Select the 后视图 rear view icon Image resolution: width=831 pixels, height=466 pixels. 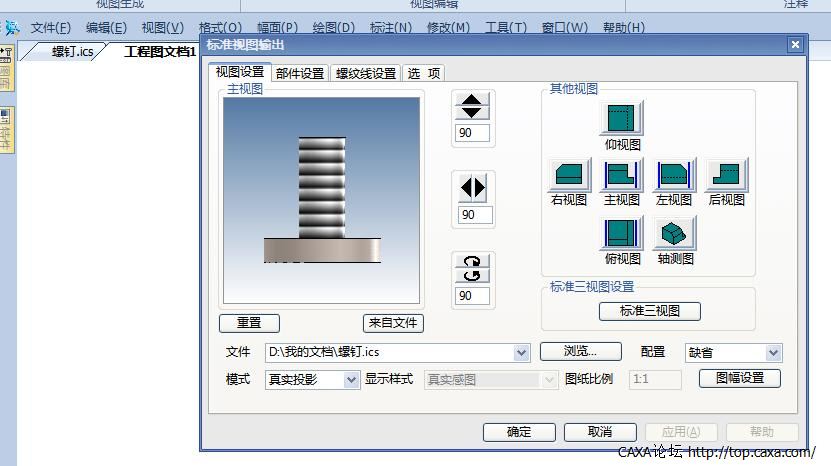pyautogui.click(x=727, y=174)
